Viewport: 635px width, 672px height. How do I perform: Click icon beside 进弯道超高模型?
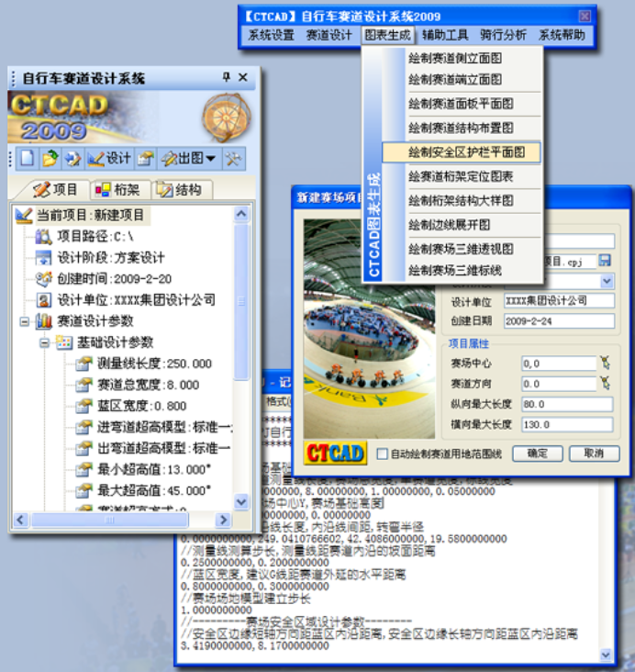84,427
